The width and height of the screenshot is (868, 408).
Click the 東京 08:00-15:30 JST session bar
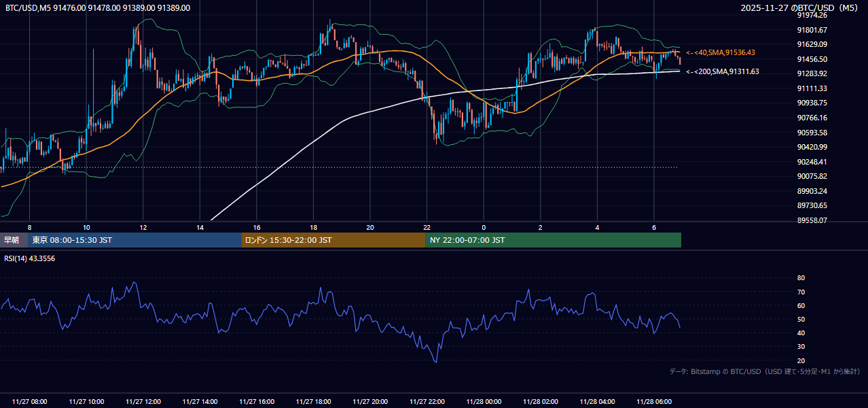click(x=134, y=240)
